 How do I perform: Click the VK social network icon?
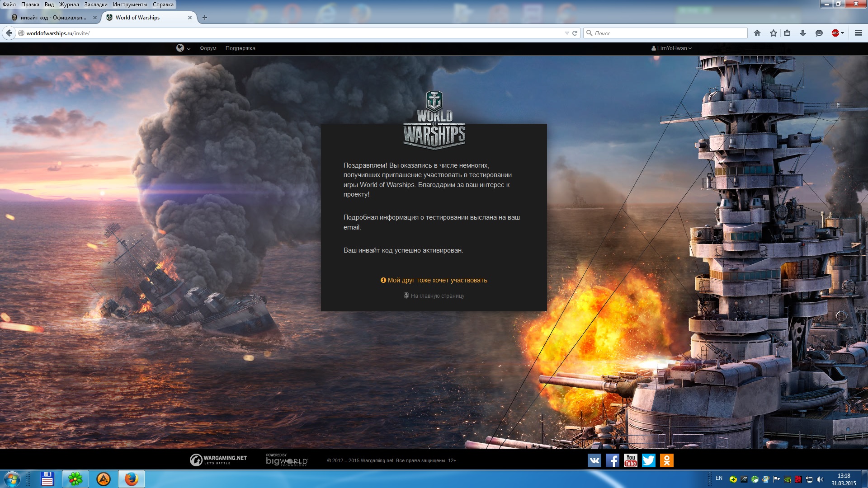(594, 460)
